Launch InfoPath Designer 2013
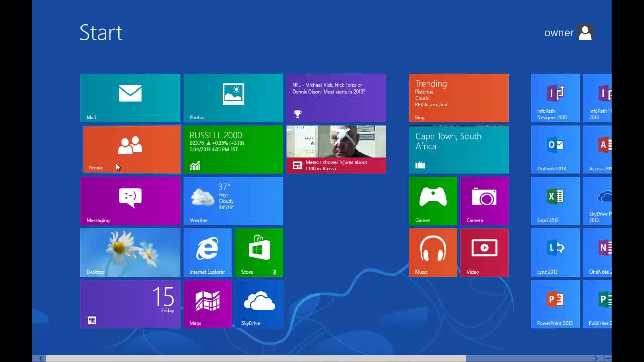 (555, 98)
